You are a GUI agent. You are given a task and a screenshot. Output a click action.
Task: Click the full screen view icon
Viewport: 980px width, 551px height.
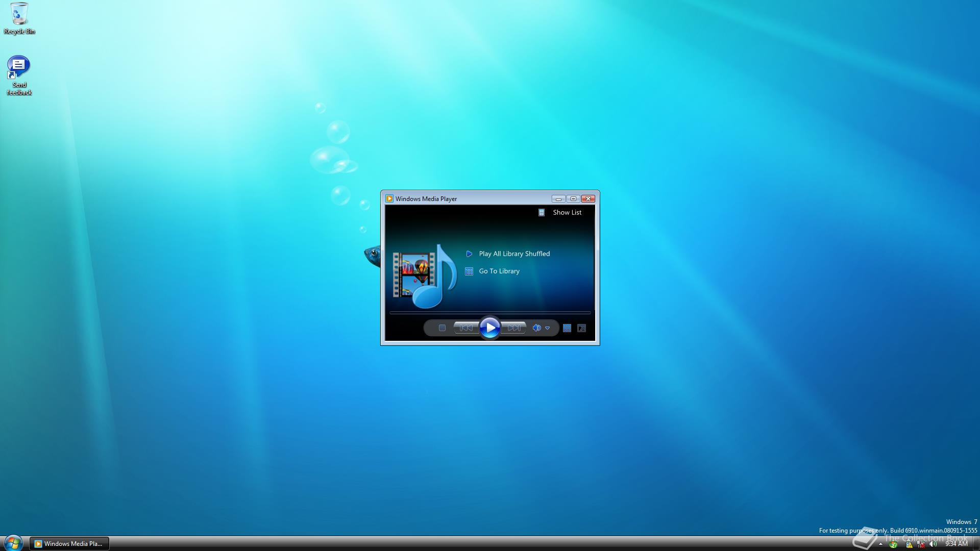[x=581, y=328]
